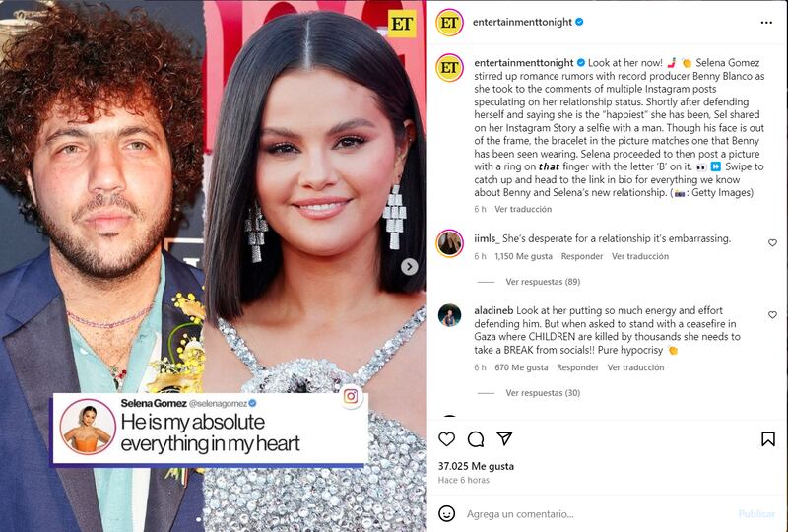Open comments via the speech bubble icon
This screenshot has width=788, height=532.
click(476, 439)
